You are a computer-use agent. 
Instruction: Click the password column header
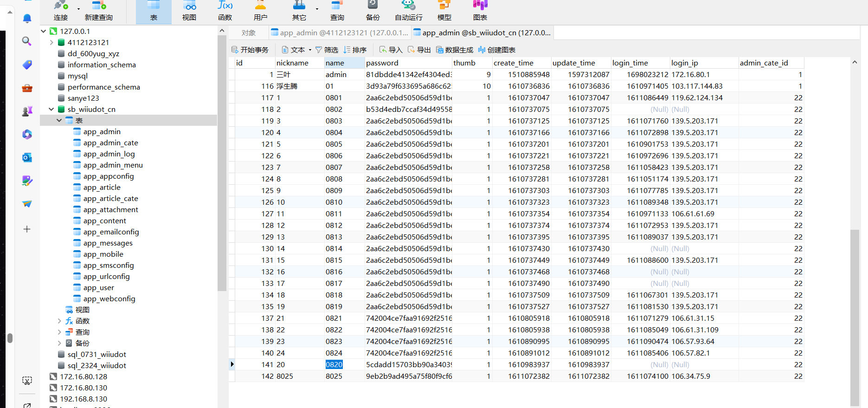tap(408, 63)
